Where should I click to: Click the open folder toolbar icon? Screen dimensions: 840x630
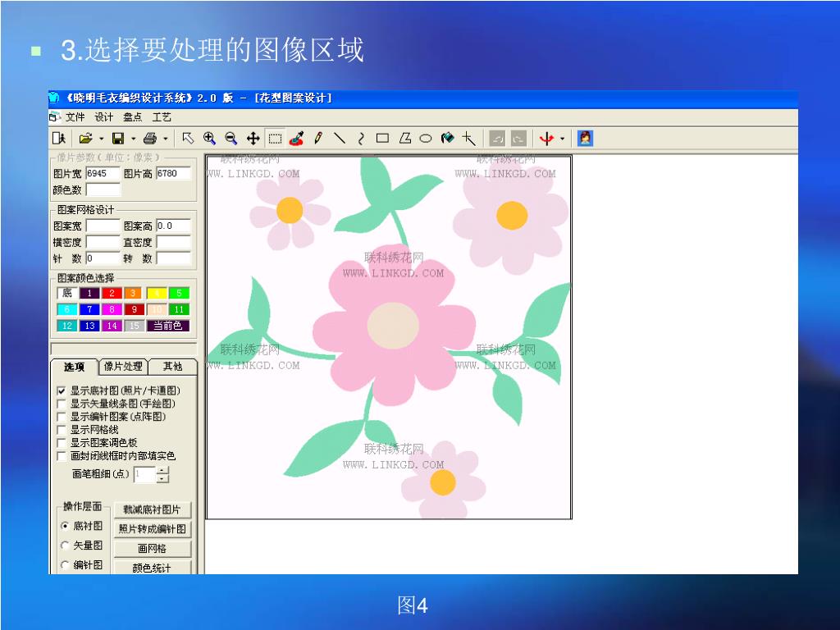(85, 139)
